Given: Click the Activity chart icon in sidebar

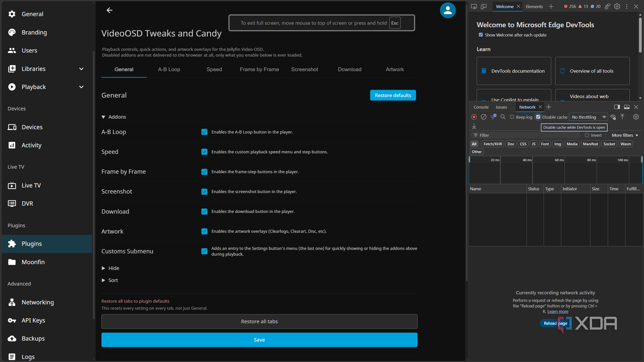Looking at the screenshot, I should click(12, 145).
